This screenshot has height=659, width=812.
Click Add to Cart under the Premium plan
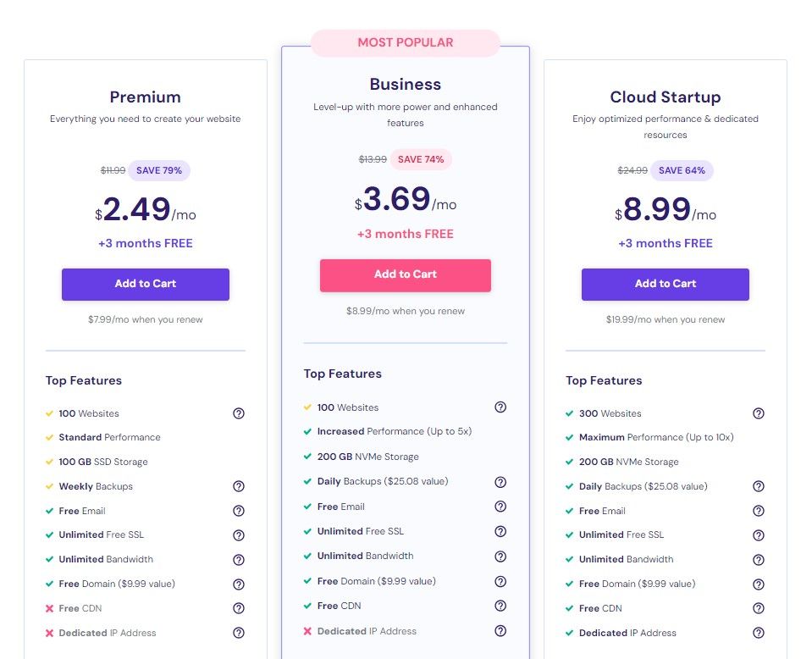point(145,284)
